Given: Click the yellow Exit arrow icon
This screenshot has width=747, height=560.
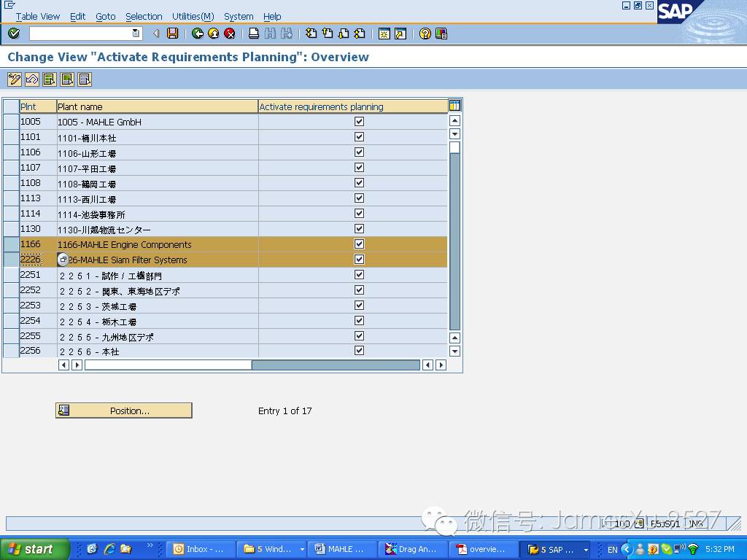Looking at the screenshot, I should tap(214, 34).
